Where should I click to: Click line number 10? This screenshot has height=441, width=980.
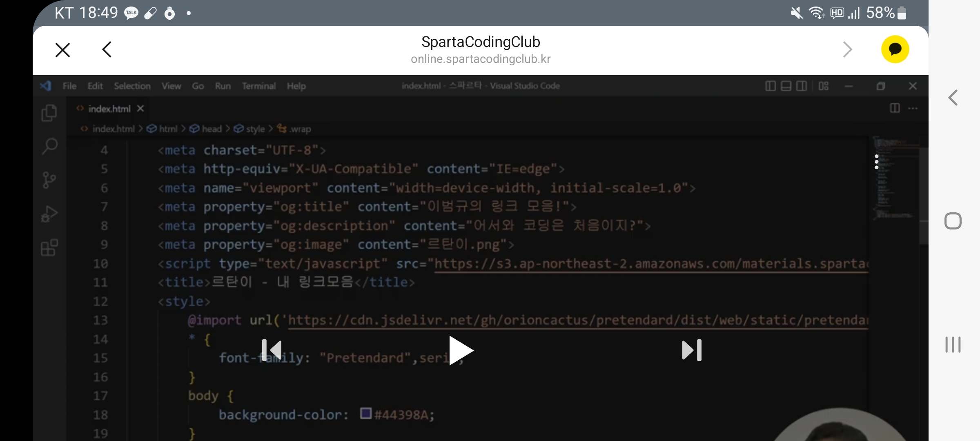pyautogui.click(x=100, y=264)
